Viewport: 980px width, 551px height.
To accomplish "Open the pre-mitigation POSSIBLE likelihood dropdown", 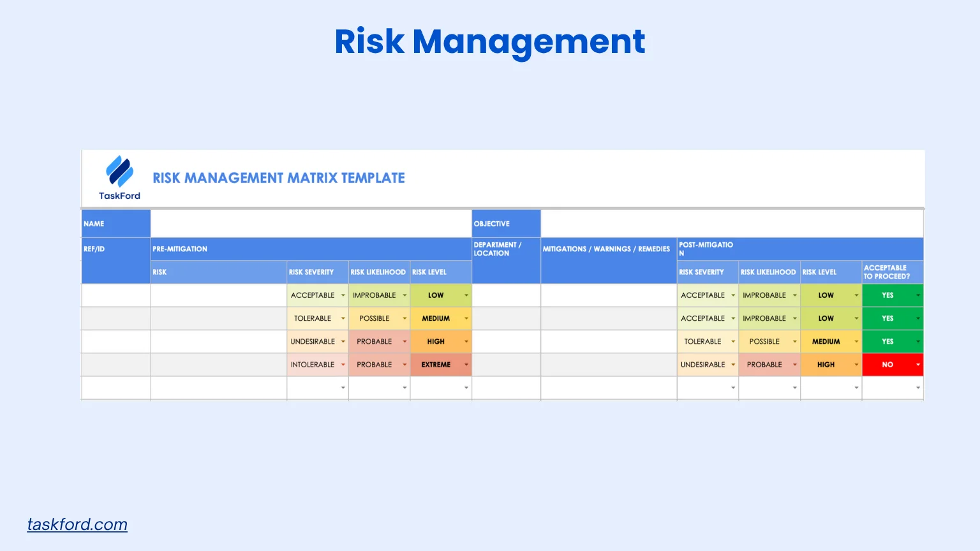I will click(x=405, y=318).
